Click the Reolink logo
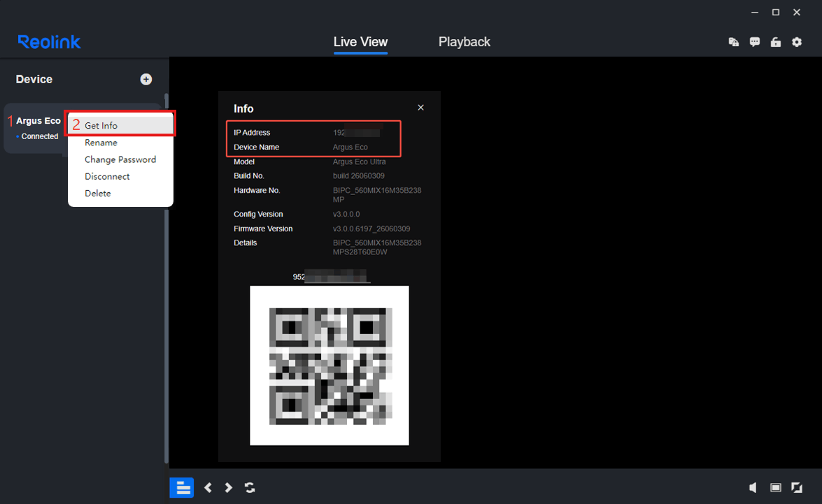The width and height of the screenshot is (822, 504). tap(49, 42)
